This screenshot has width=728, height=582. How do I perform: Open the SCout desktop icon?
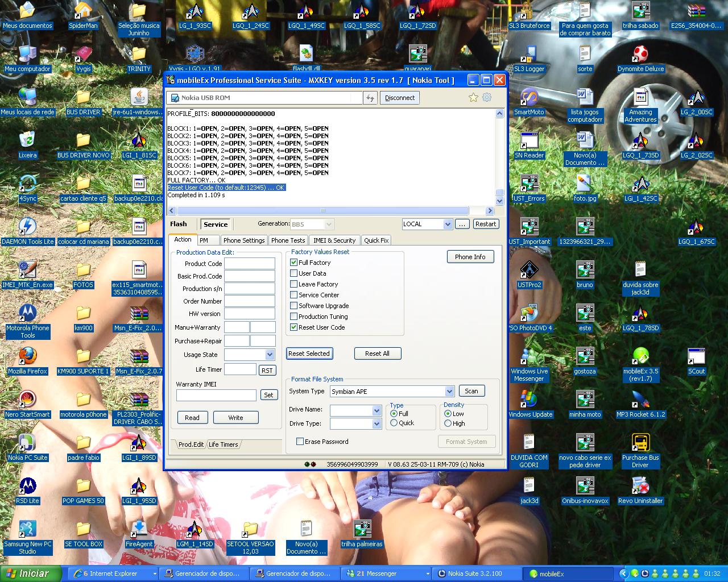pos(696,361)
